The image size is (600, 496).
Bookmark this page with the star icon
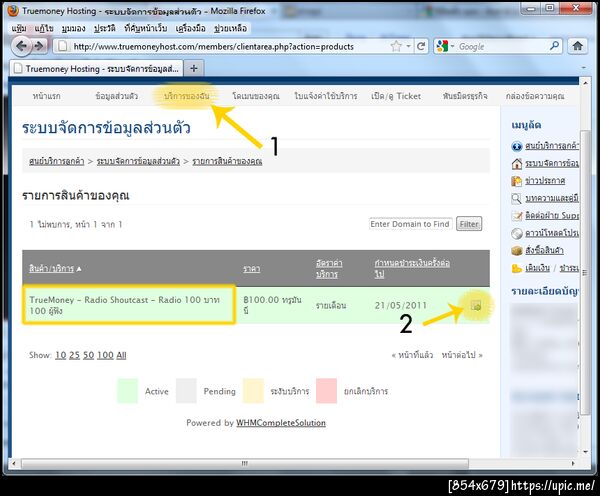(x=396, y=46)
